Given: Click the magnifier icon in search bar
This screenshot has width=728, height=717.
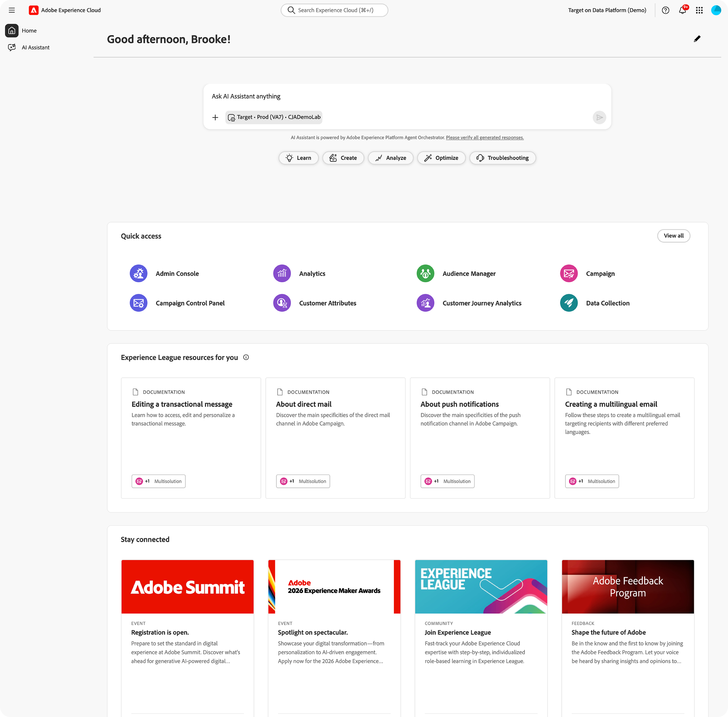Looking at the screenshot, I should pyautogui.click(x=291, y=10).
